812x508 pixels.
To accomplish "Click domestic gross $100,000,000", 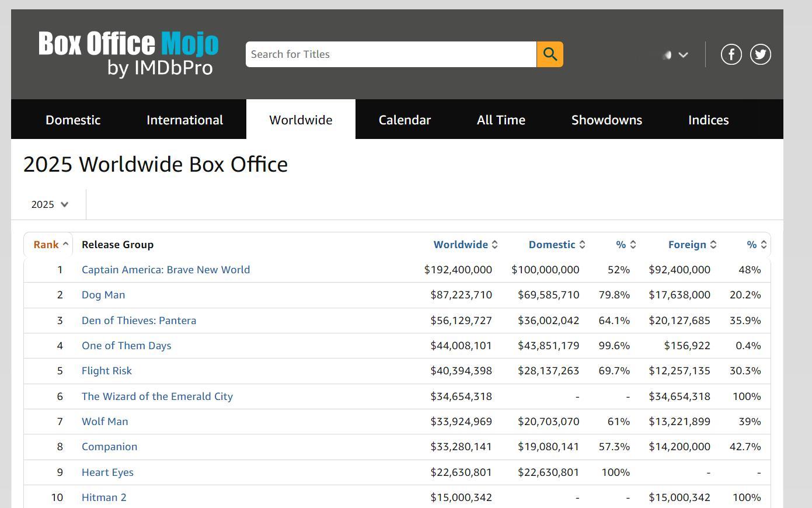I will click(x=545, y=270).
